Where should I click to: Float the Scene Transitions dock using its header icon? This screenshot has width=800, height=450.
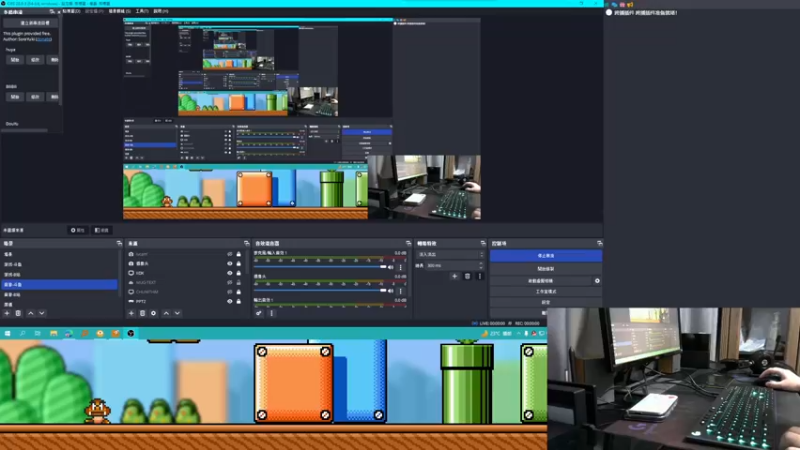[483, 243]
